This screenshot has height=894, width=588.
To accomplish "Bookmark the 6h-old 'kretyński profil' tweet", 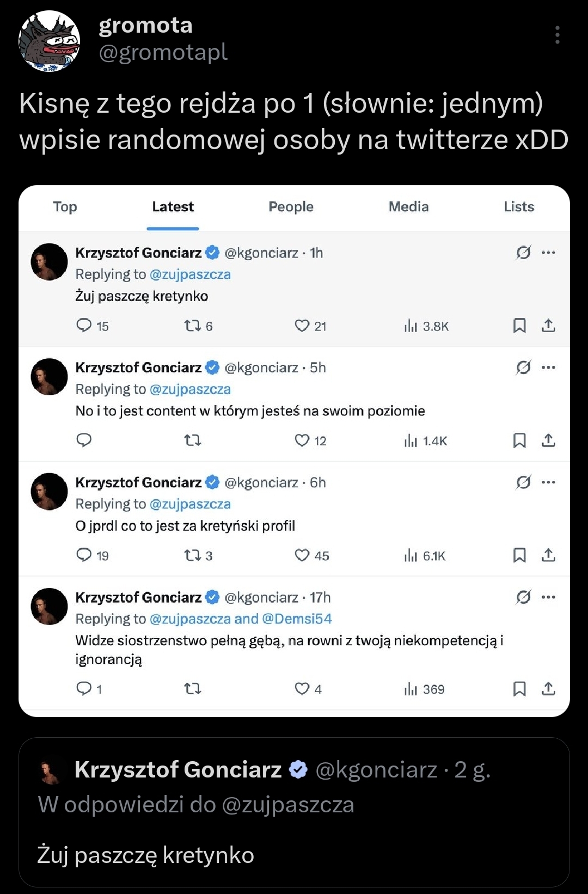I will [x=519, y=555].
